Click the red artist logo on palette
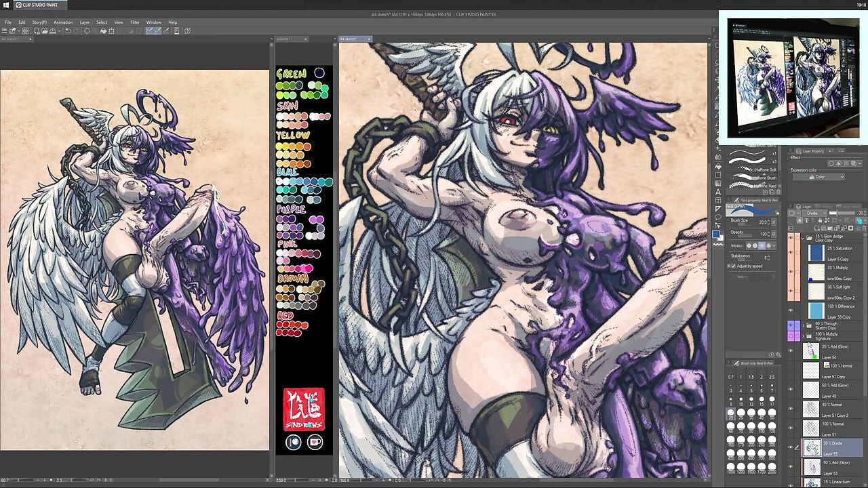868x488 pixels. coord(304,409)
